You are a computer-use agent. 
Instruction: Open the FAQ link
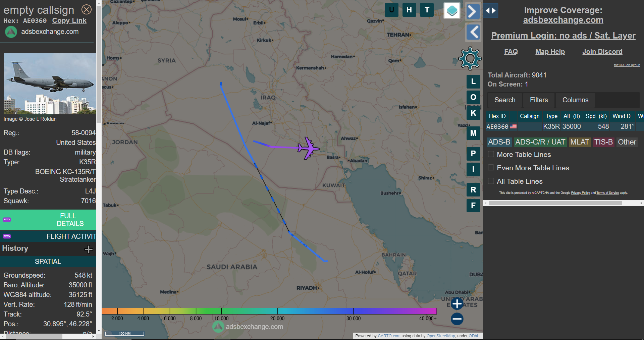pos(511,52)
